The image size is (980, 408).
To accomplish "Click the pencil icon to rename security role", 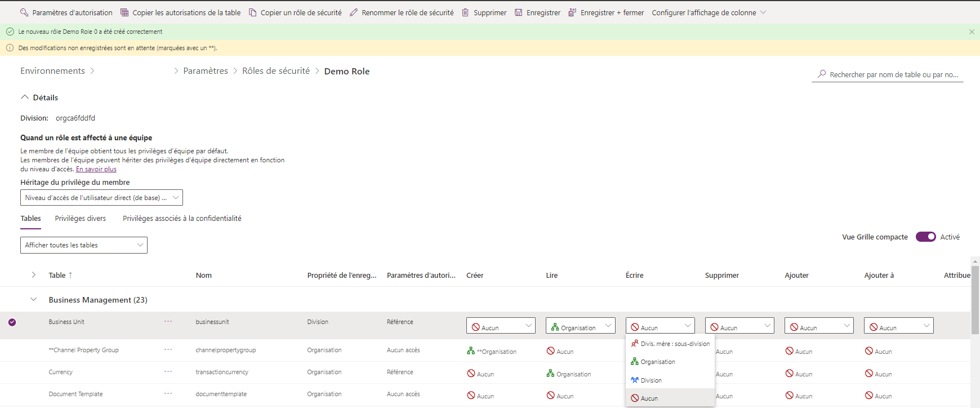I will point(354,12).
